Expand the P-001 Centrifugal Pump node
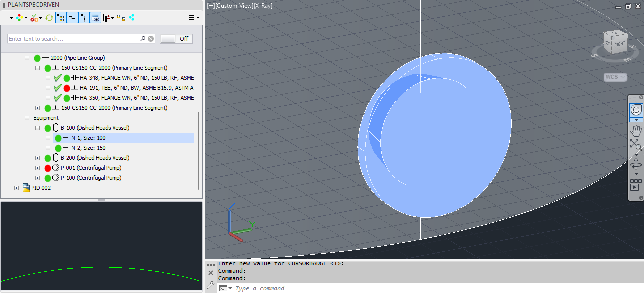Viewport: 644px width, 293px height. 38,168
